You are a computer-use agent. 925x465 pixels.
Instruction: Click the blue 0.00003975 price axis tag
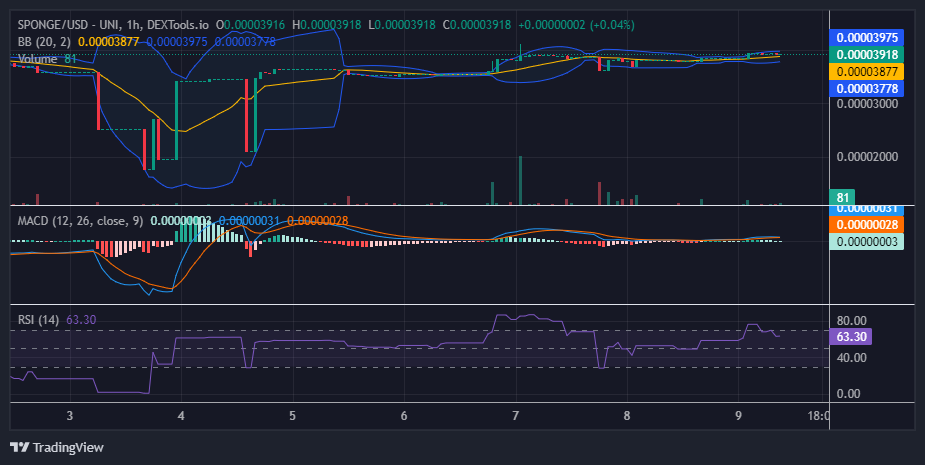coord(866,37)
